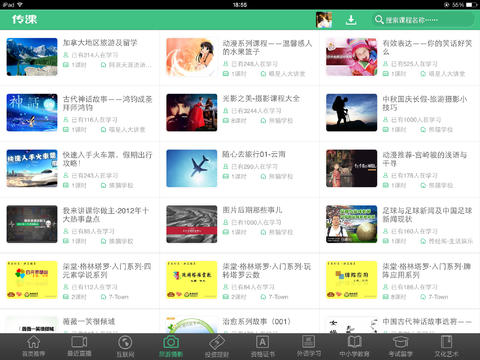
Task: Open the Canada mountain lake thumbnail
Action: [32, 57]
